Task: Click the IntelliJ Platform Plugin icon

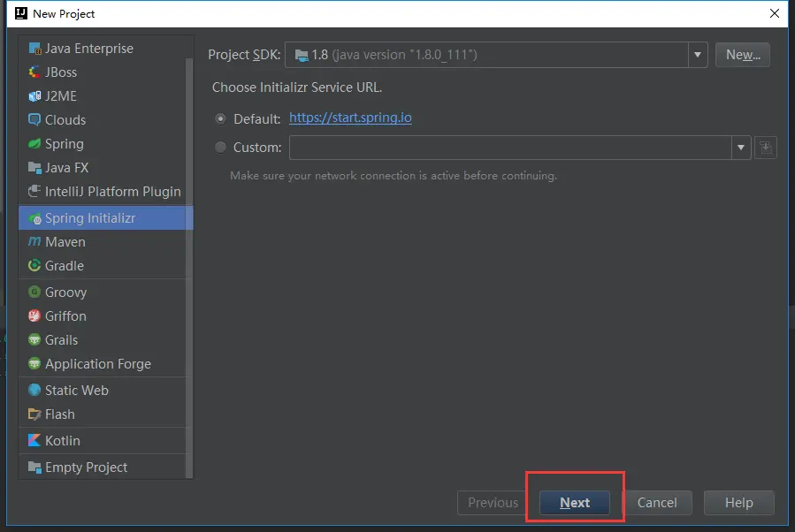Action: [x=34, y=192]
